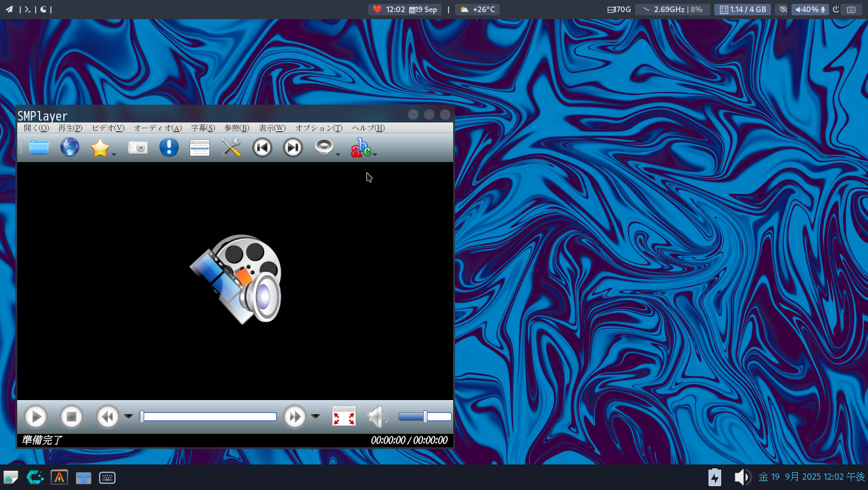Open the オプション(T) options menu
868x490 pixels.
pos(318,128)
